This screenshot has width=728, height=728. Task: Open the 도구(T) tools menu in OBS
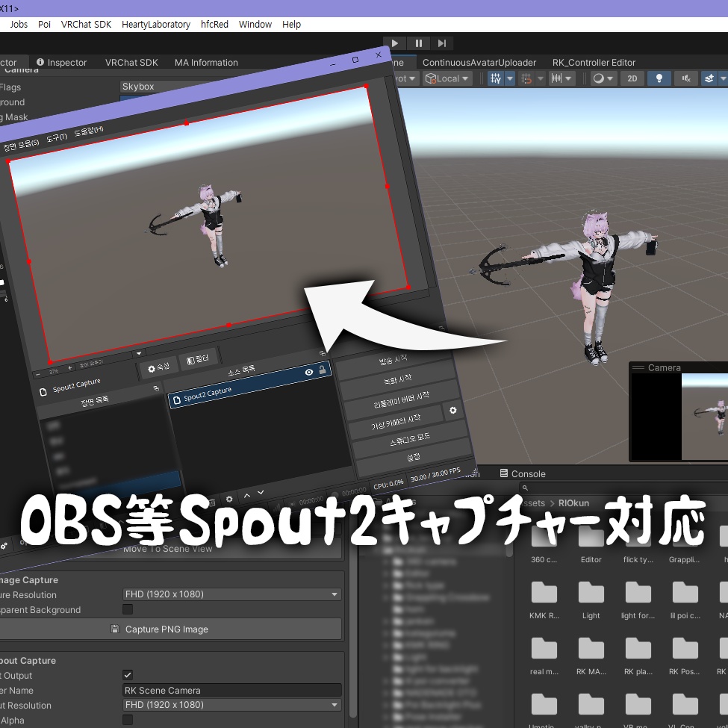click(x=57, y=138)
